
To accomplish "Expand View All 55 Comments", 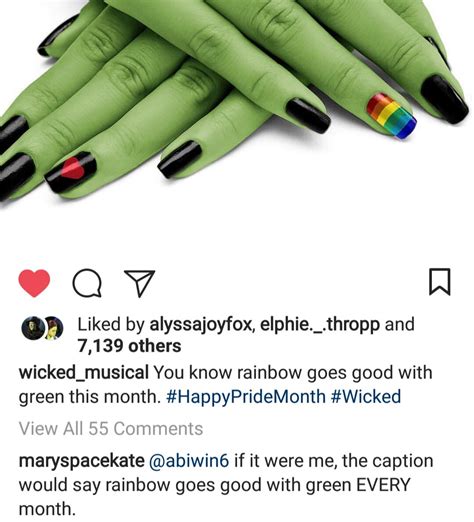I will (111, 429).
